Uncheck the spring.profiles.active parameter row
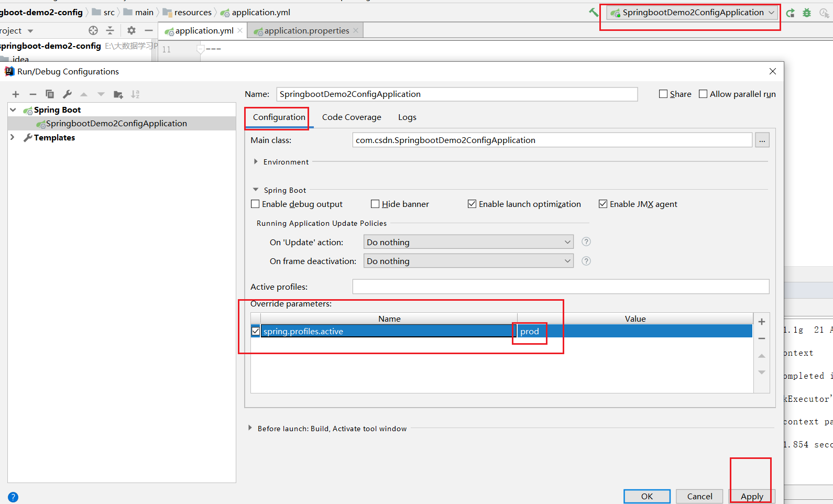This screenshot has width=833, height=504. [x=256, y=331]
